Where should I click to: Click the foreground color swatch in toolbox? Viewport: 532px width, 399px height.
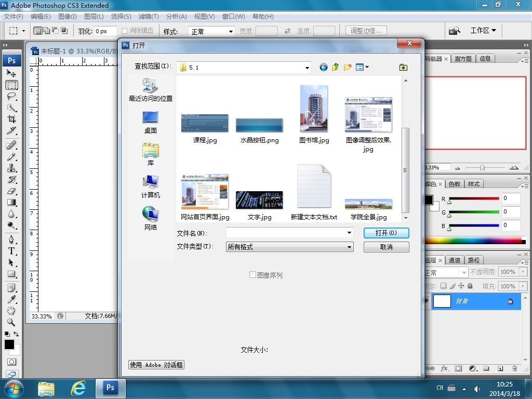tap(9, 344)
